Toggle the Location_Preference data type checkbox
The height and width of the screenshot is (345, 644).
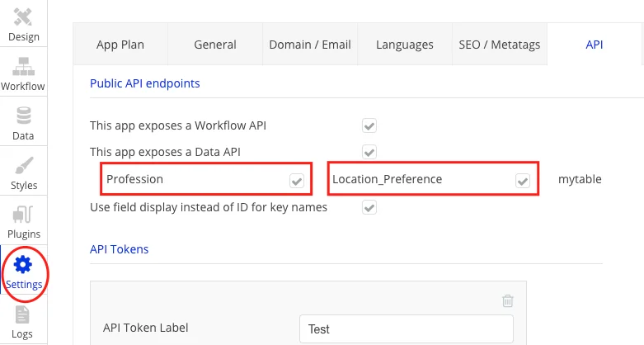(523, 180)
